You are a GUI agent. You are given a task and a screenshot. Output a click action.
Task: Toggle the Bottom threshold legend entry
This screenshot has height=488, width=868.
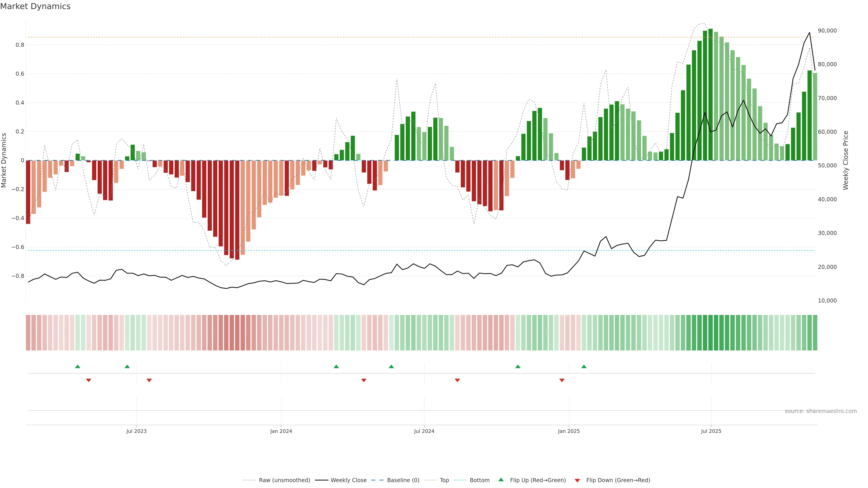(479, 480)
